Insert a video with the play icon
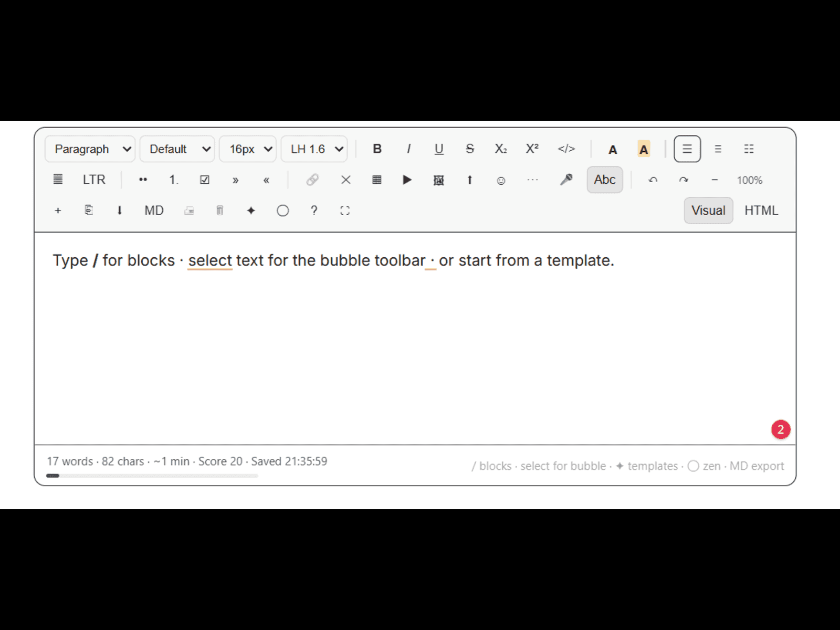This screenshot has width=840, height=630. click(407, 180)
